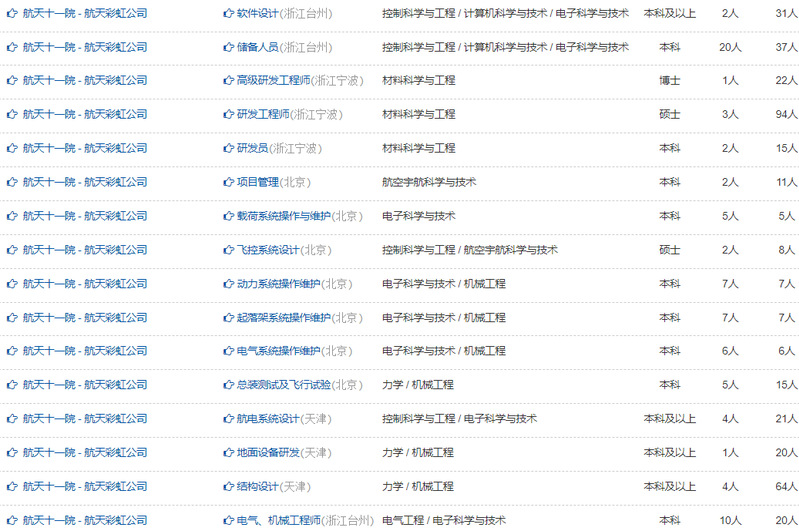Click the company hand icon in 结构设计 row
Viewport: 799px width, 531px height.
coord(12,487)
